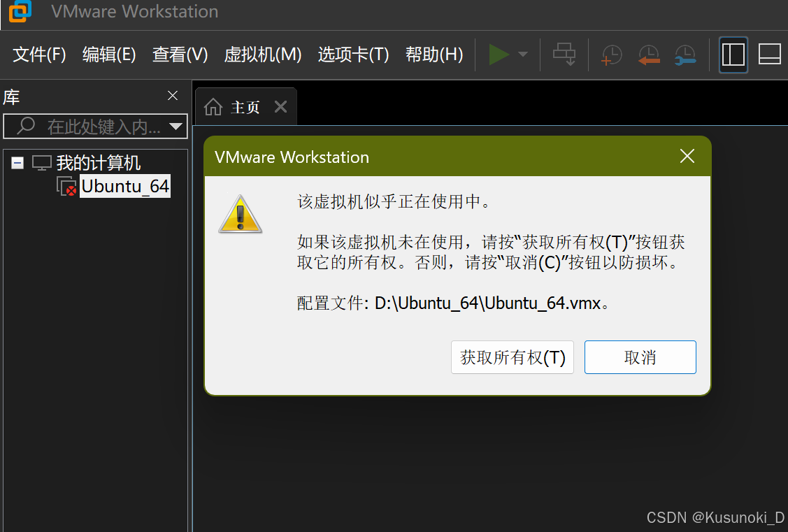
Task: Close the 主页 tab
Action: point(281,106)
